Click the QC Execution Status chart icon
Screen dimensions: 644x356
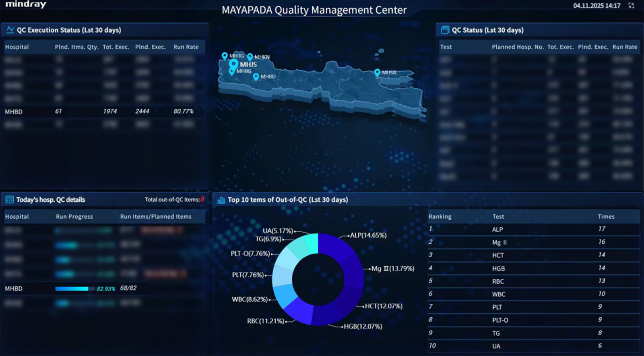tap(10, 30)
